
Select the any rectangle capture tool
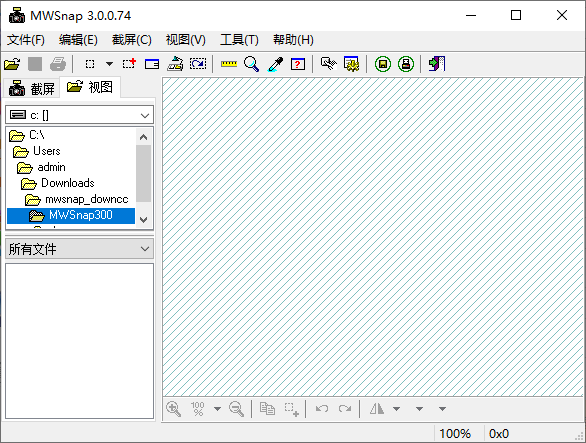click(x=129, y=64)
